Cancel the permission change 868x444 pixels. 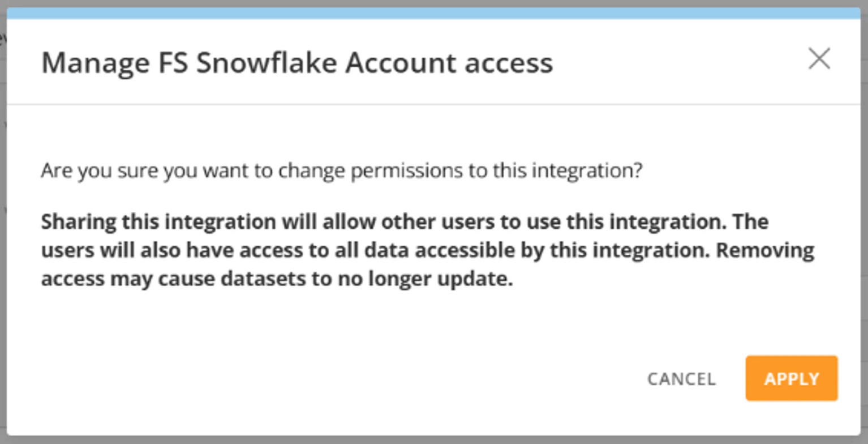tap(681, 379)
